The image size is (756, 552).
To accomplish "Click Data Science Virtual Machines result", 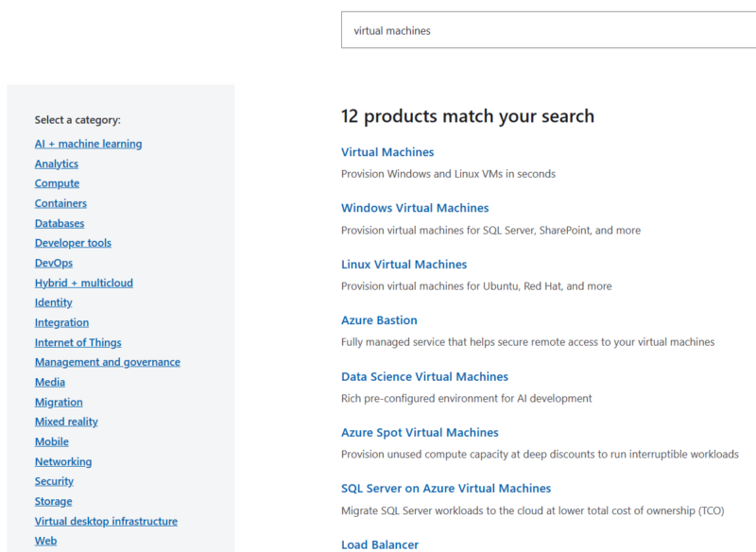I will click(424, 377).
